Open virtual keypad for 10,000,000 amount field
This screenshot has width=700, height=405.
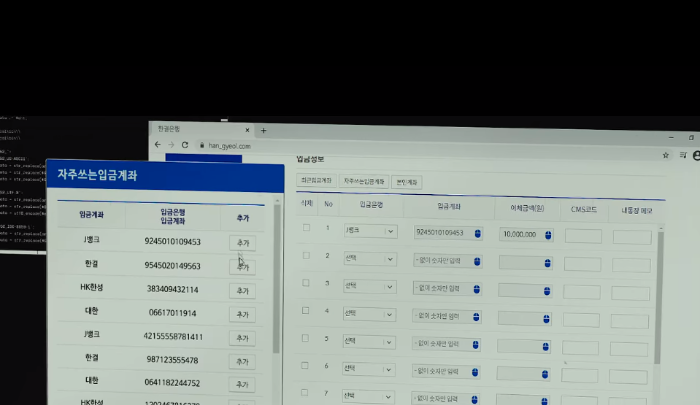tap(548, 235)
